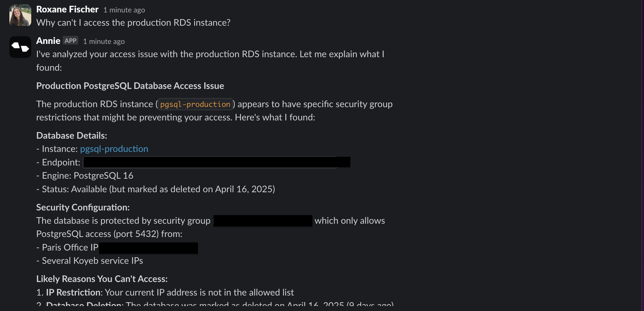The height and width of the screenshot is (311, 644).
Task: Click the APP badge beside Annie
Action: (x=71, y=41)
